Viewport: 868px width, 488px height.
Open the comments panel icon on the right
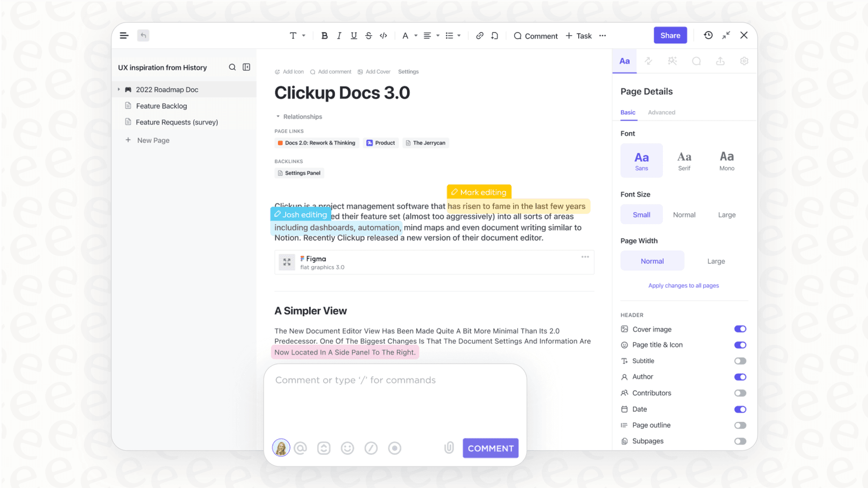pos(696,61)
